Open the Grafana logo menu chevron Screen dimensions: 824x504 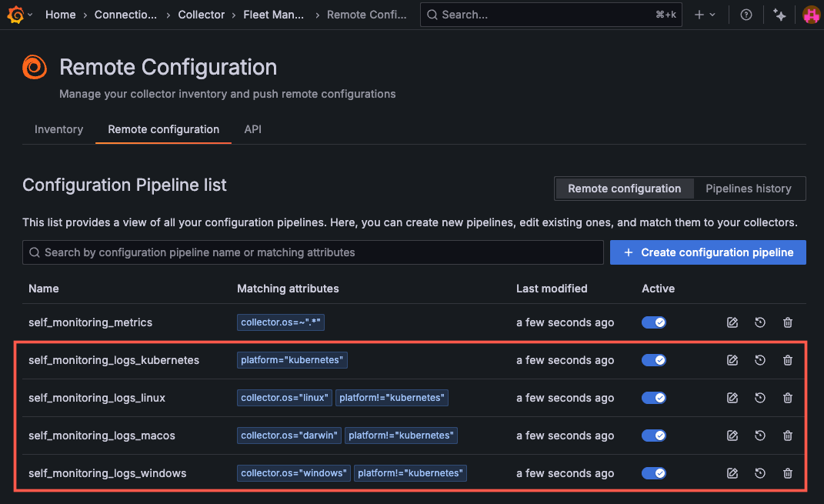pos(30,15)
